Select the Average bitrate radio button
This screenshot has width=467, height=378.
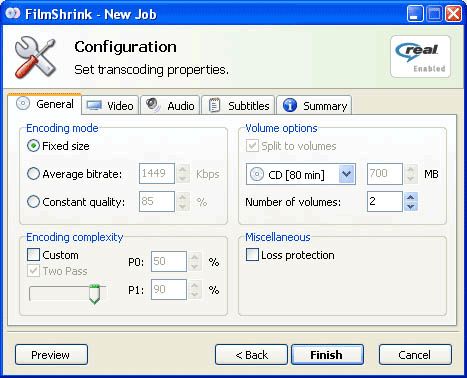point(33,174)
